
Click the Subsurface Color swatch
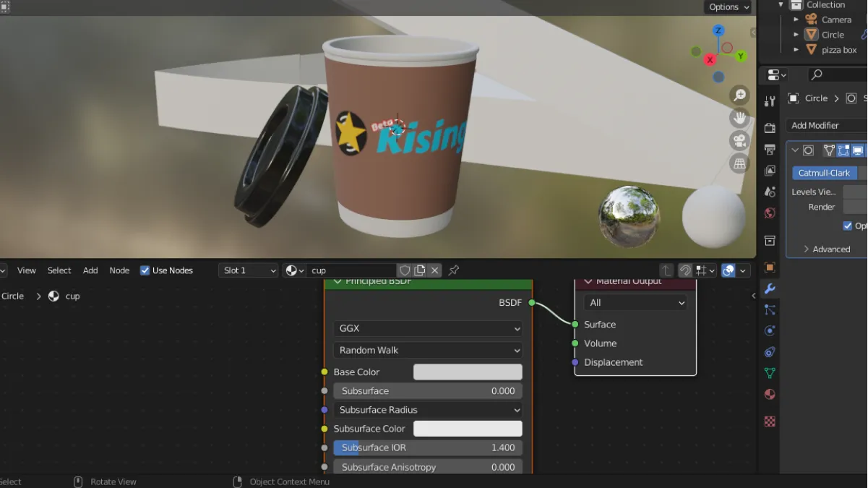click(x=468, y=429)
